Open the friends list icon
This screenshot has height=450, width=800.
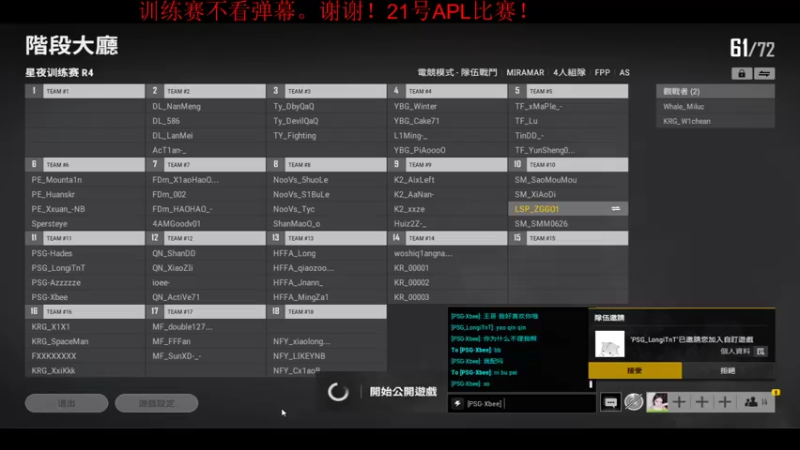coord(751,403)
